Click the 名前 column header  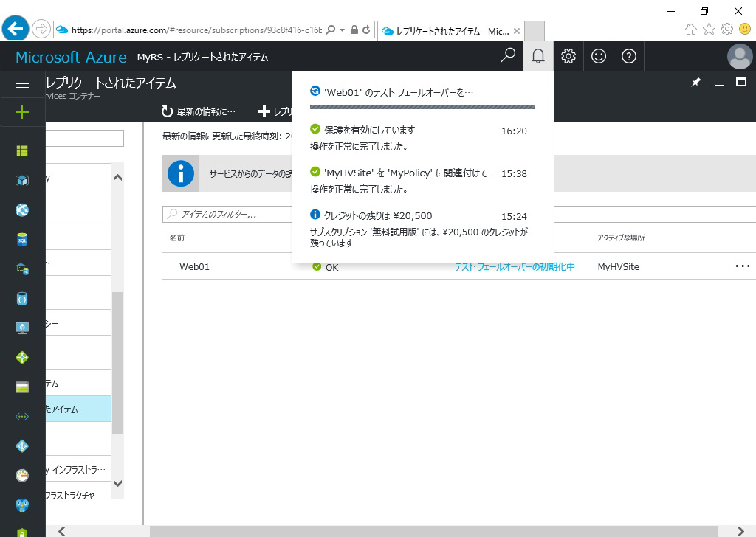point(177,238)
